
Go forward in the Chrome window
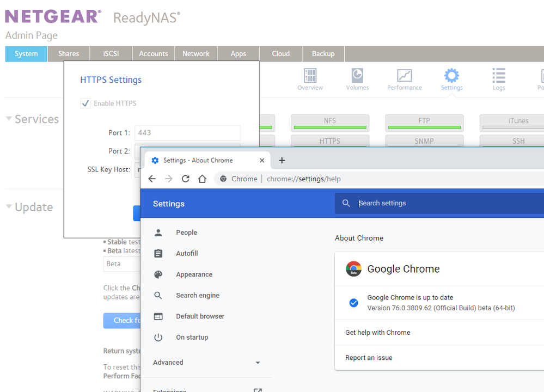[x=169, y=179]
